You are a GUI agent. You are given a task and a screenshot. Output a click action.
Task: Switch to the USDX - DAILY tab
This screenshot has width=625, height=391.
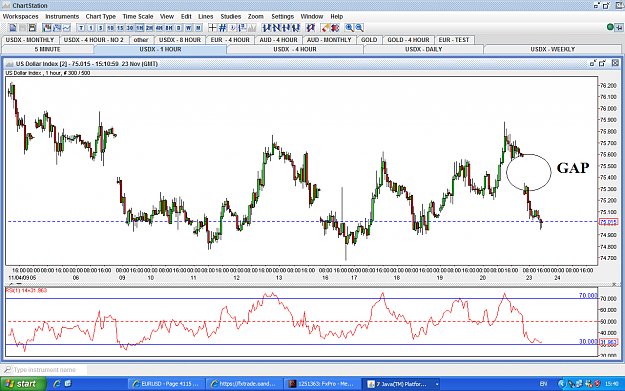pyautogui.click(x=423, y=49)
